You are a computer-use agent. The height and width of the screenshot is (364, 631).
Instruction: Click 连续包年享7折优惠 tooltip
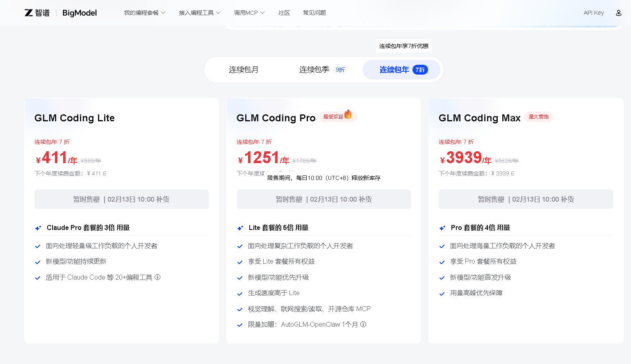coord(404,46)
